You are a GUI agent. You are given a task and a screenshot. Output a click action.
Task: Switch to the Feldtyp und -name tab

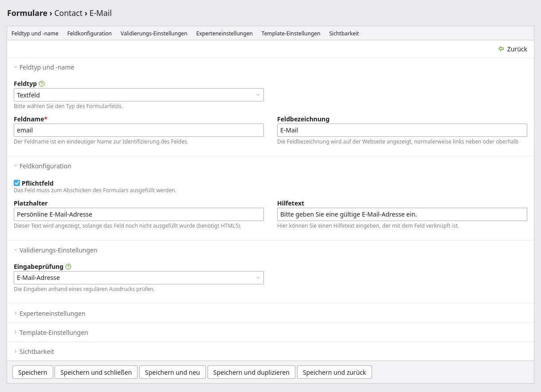click(x=35, y=33)
